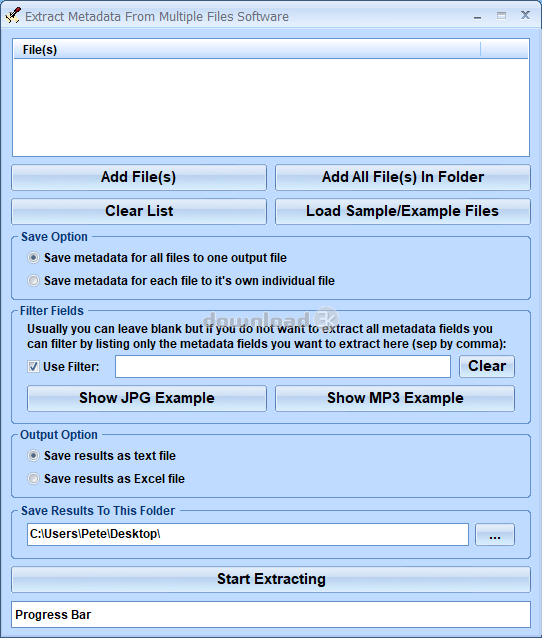Click Add All File(s) In Folder

tap(403, 177)
